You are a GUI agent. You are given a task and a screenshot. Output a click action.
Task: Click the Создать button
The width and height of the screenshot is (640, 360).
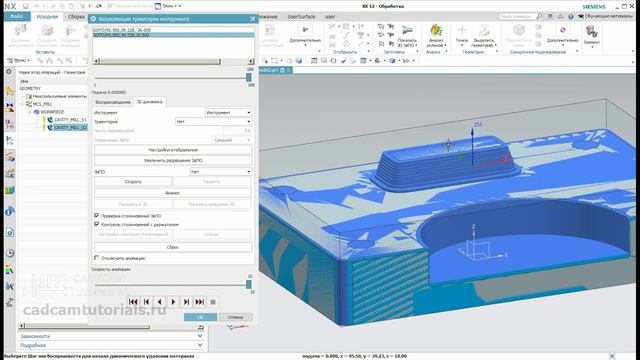[x=133, y=182]
